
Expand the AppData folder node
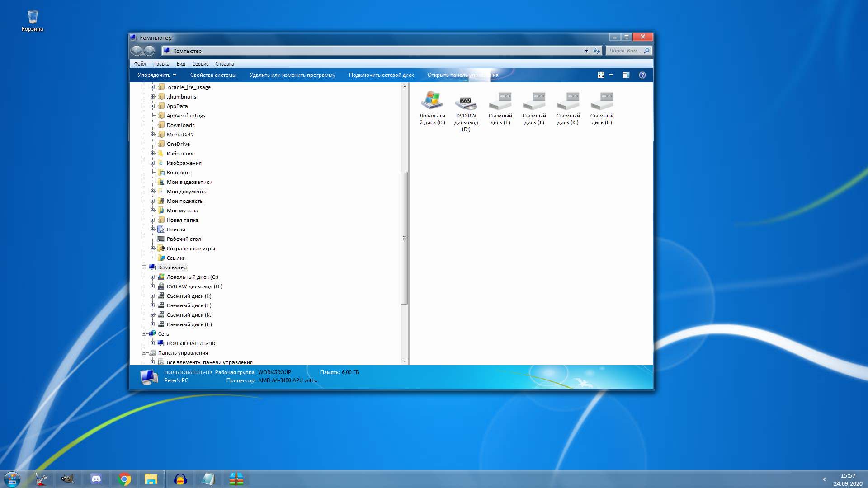pyautogui.click(x=152, y=106)
